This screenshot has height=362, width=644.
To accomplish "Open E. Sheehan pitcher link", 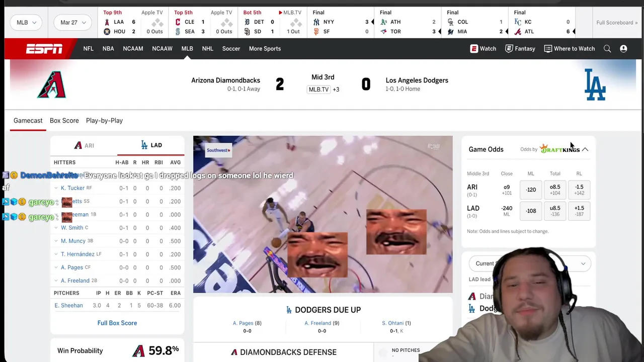I will pyautogui.click(x=68, y=305).
